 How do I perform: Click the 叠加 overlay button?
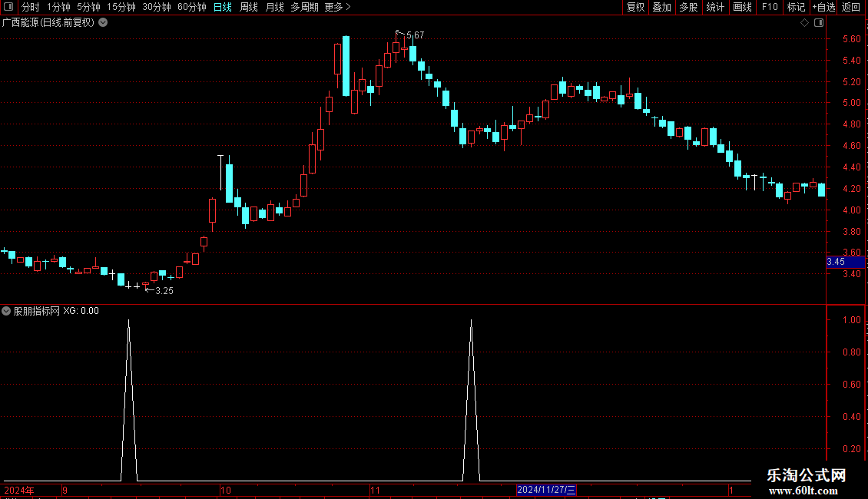[x=661, y=7]
